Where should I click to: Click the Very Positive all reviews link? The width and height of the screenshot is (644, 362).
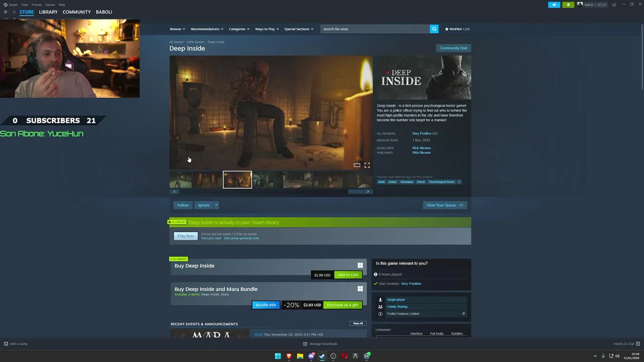[x=422, y=133]
